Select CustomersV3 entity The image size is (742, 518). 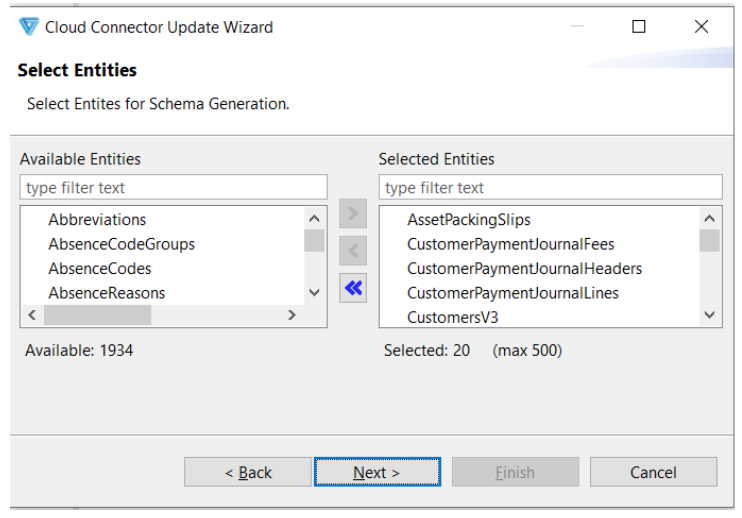click(453, 317)
